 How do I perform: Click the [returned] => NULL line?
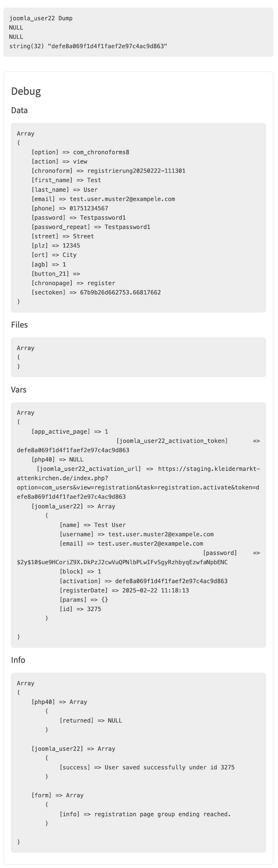pyautogui.click(x=91, y=720)
